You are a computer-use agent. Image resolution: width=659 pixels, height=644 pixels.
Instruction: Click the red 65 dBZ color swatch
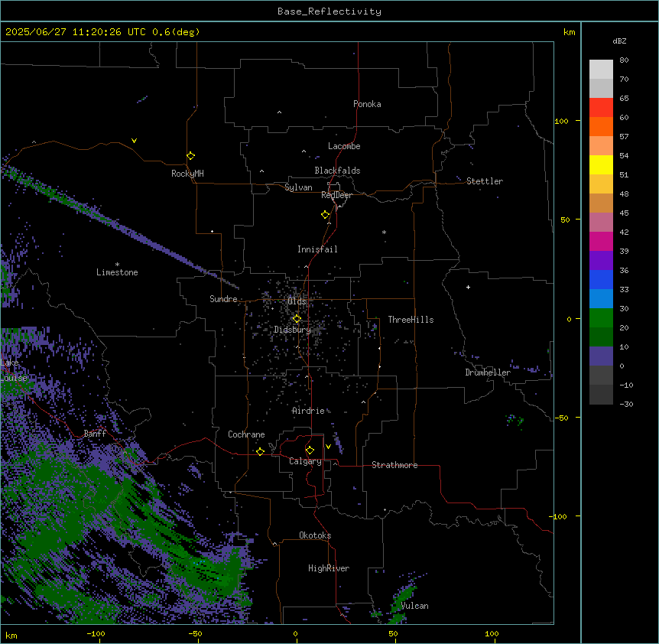(x=601, y=108)
